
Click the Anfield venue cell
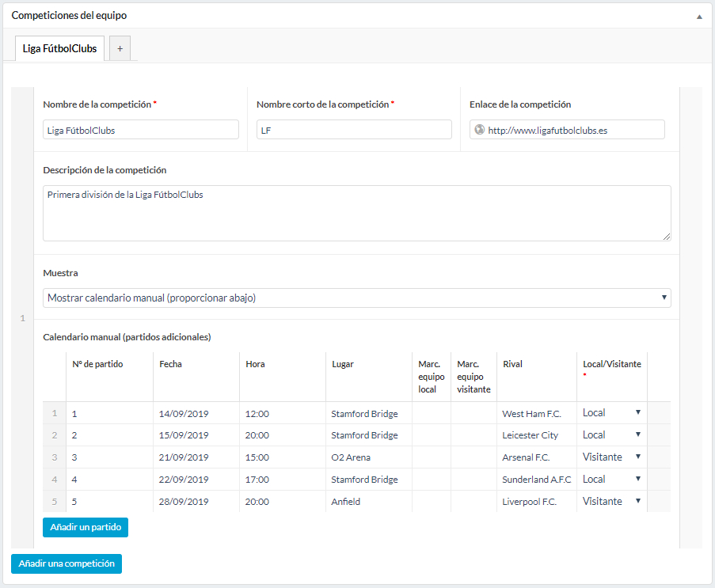[369, 502]
